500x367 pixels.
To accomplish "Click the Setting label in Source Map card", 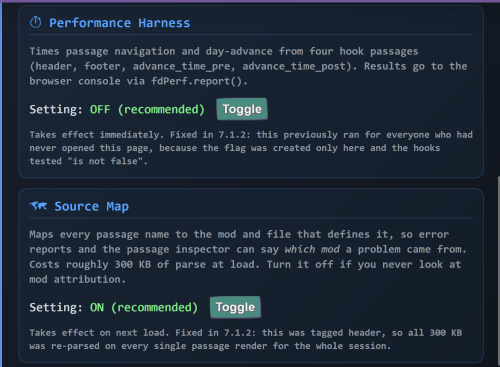I will (x=56, y=307).
